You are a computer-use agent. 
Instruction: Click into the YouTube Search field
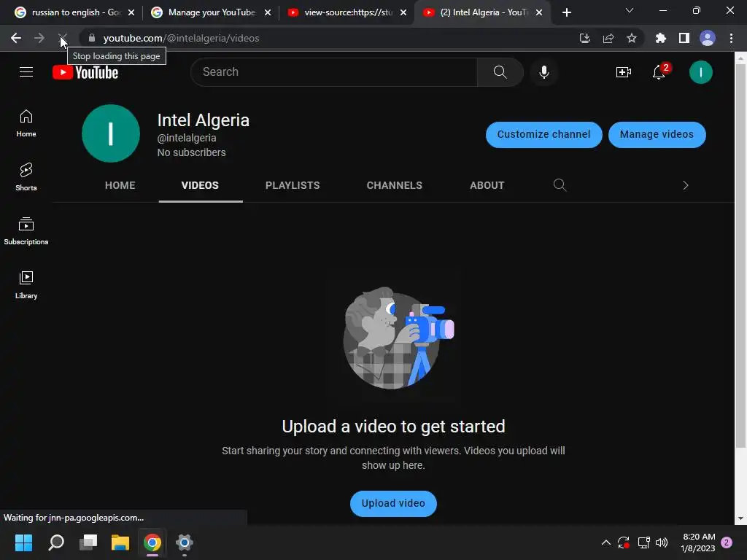pyautogui.click(x=334, y=72)
